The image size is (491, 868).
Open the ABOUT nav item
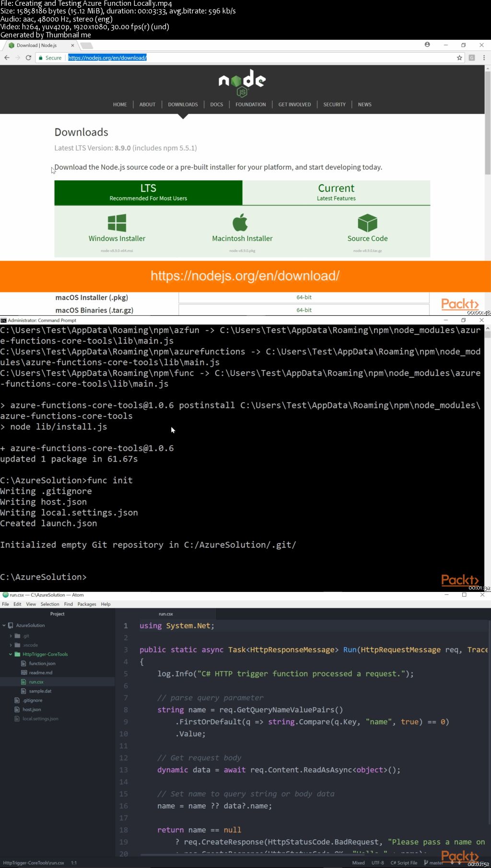pyautogui.click(x=147, y=104)
